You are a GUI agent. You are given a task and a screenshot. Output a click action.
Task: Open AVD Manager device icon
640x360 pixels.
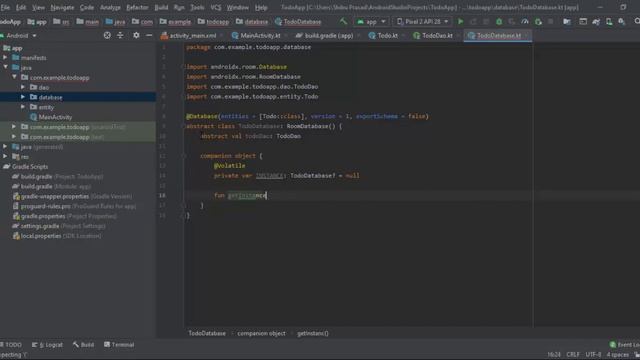[609, 21]
